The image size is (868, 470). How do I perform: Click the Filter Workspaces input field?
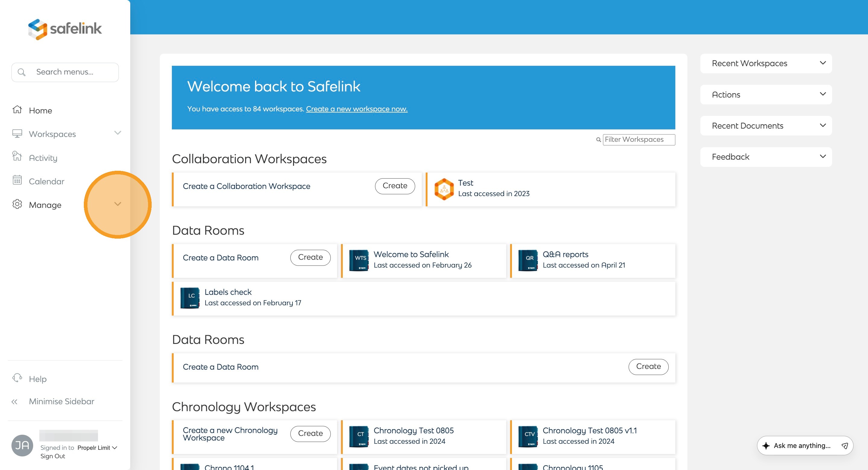(x=639, y=140)
